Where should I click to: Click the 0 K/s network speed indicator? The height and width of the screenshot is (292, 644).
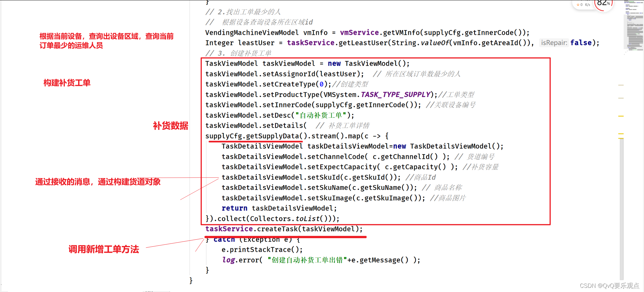(583, 4)
